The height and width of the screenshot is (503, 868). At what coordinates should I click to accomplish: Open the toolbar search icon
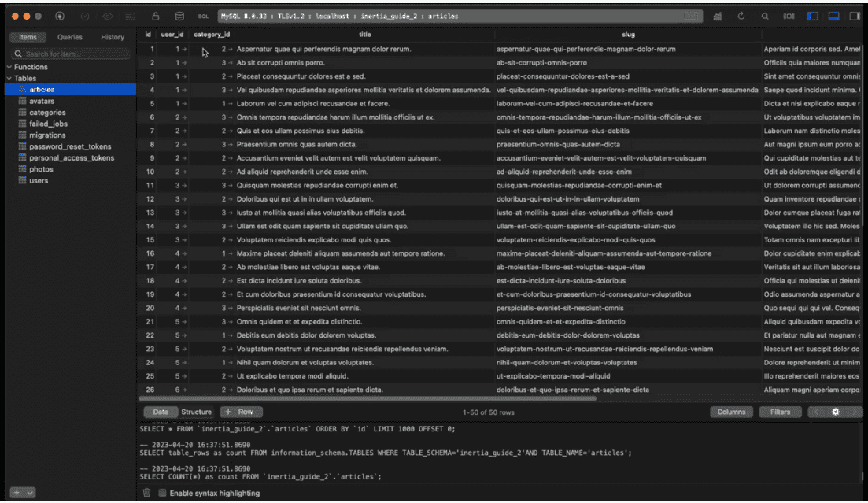coord(765,16)
